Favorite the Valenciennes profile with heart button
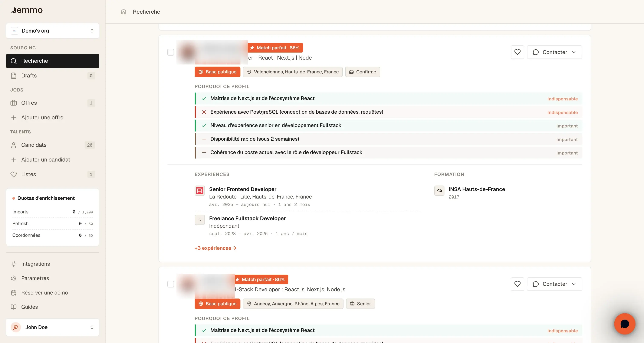 (517, 52)
